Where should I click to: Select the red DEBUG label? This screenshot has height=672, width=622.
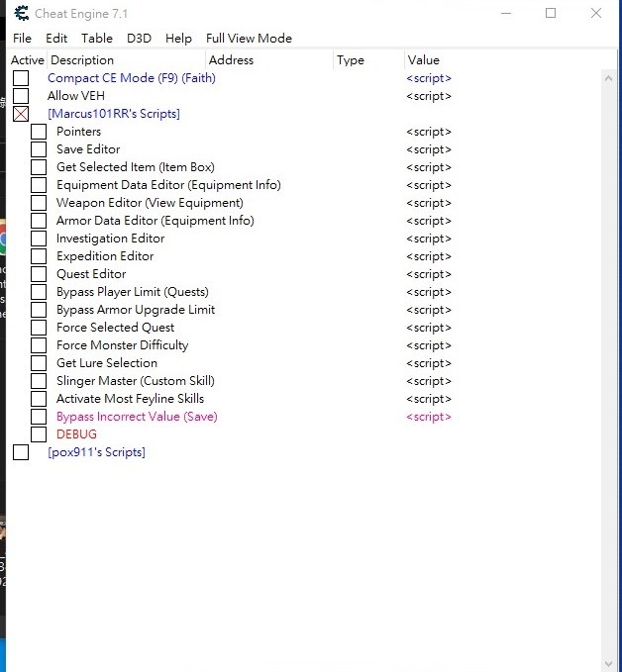76,434
